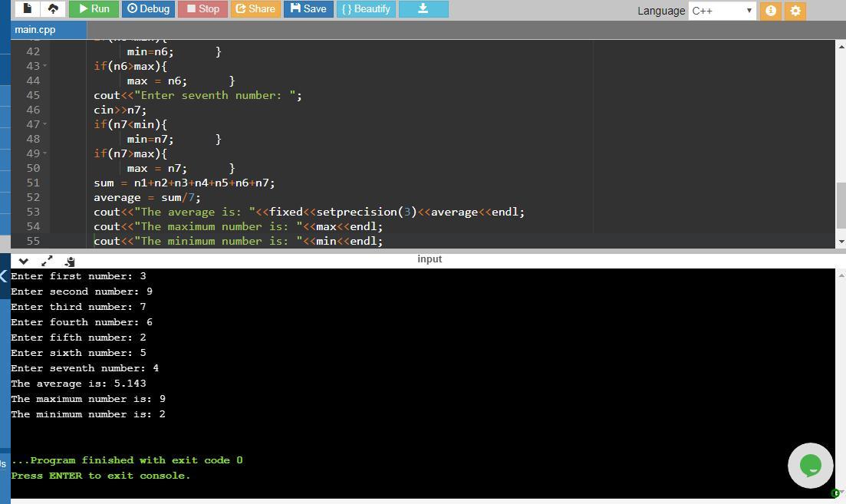
Task: Click line number 55 in gutter
Action: point(33,241)
